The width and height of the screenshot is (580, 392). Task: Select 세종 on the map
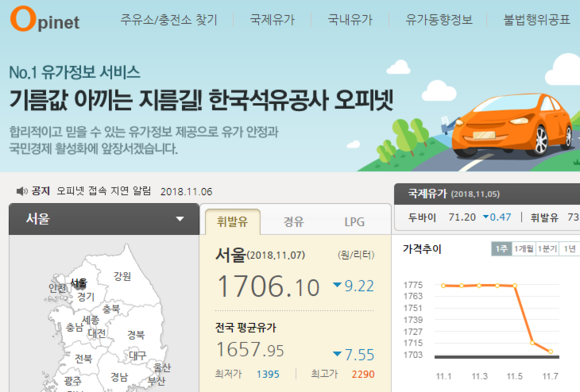91,320
